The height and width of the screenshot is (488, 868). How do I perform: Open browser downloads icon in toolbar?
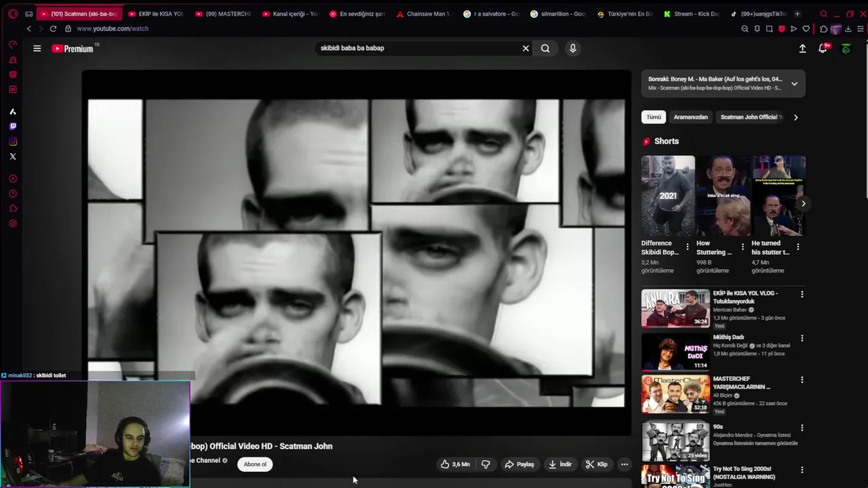point(848,28)
